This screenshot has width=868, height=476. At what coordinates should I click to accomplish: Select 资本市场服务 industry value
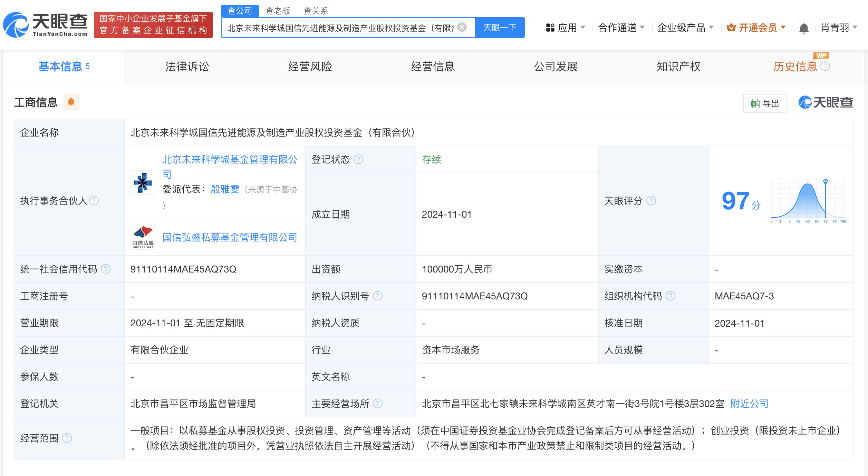[x=451, y=350]
